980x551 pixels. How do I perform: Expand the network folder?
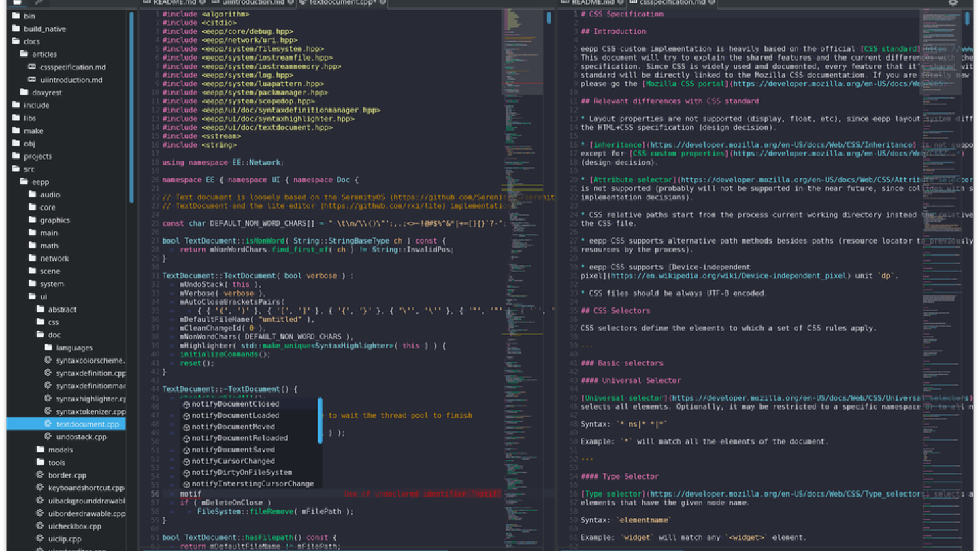pos(32,258)
